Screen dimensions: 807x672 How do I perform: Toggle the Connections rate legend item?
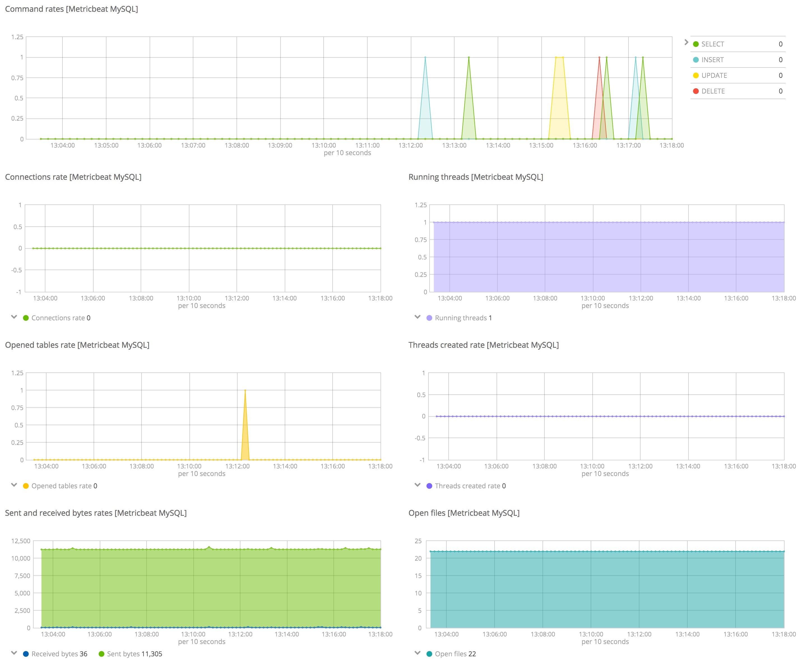pyautogui.click(x=57, y=318)
